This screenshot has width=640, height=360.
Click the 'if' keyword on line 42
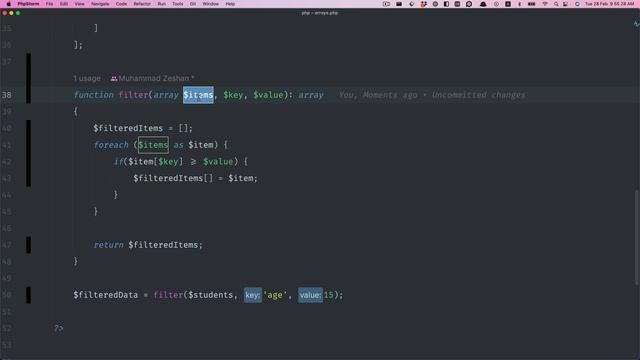[x=118, y=162]
